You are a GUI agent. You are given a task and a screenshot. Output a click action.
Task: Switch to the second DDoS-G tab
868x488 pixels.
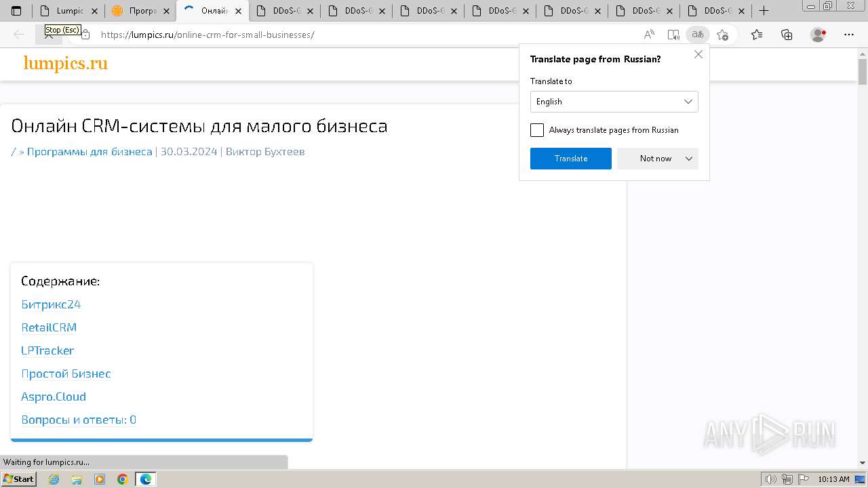pos(357,11)
